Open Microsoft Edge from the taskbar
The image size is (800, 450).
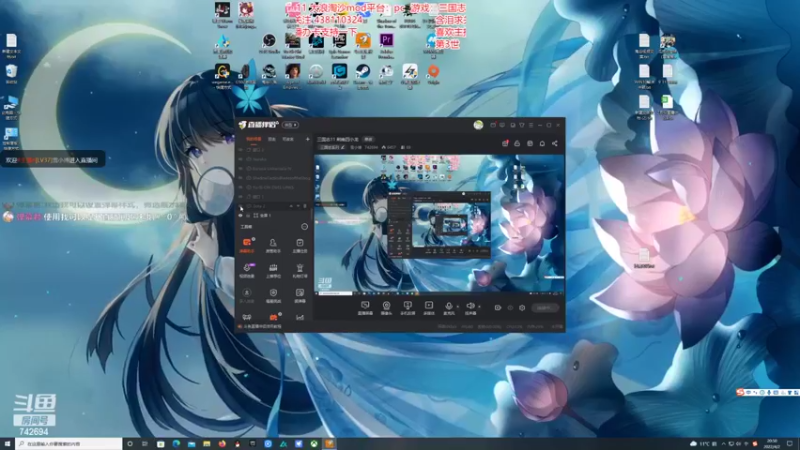click(x=176, y=444)
